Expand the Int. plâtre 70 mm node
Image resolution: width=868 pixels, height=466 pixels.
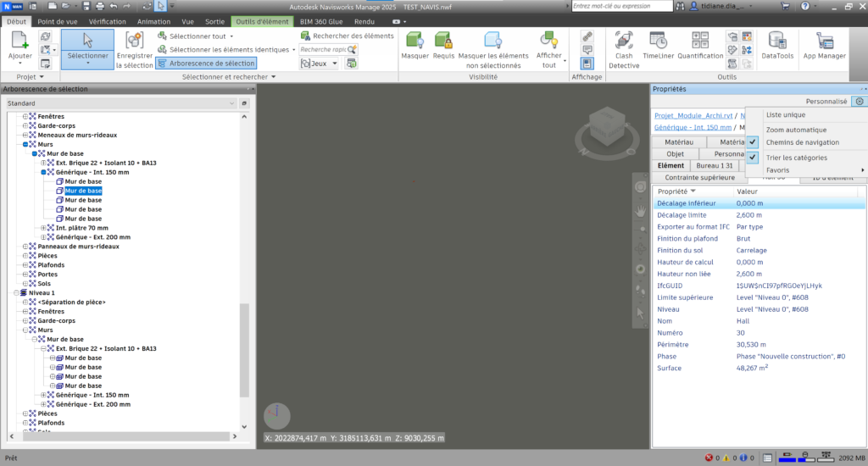[x=44, y=228]
